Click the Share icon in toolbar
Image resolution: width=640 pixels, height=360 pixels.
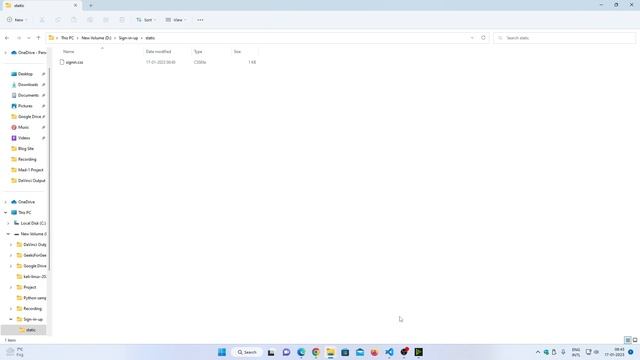[x=106, y=20]
